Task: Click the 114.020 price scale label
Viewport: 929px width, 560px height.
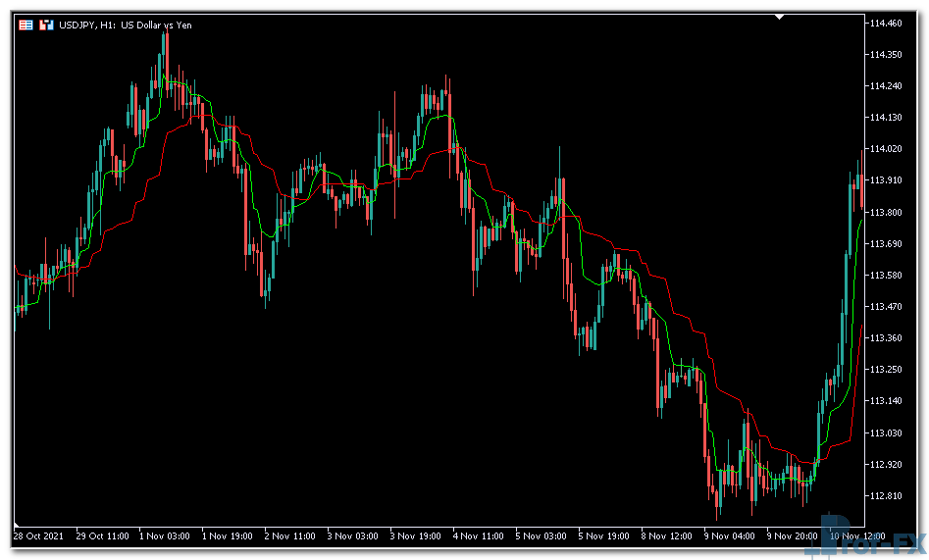Action: (x=885, y=149)
